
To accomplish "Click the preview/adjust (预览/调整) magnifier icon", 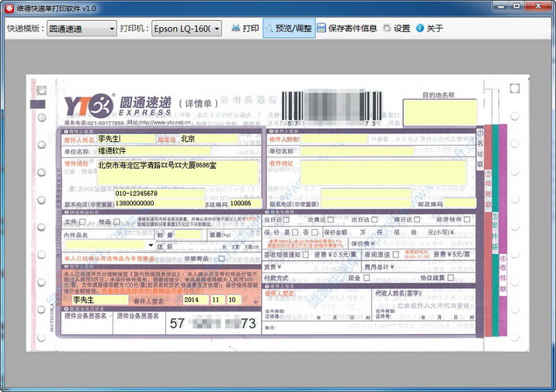I will (x=270, y=28).
